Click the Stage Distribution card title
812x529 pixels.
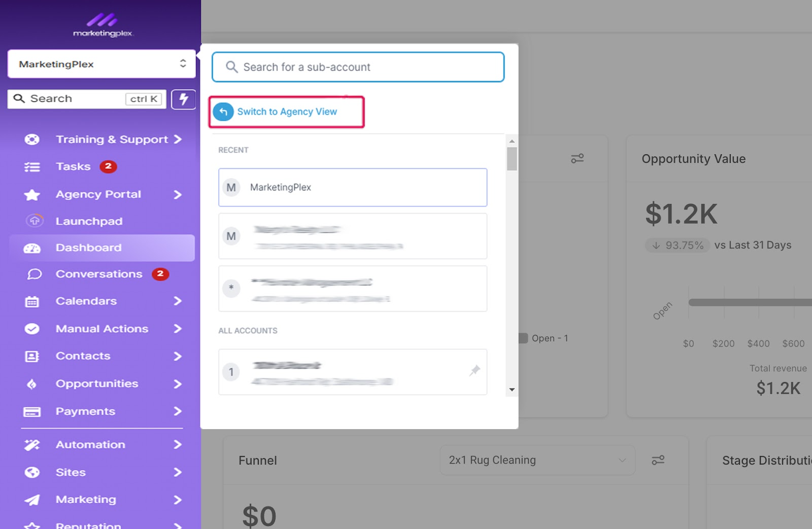point(767,461)
